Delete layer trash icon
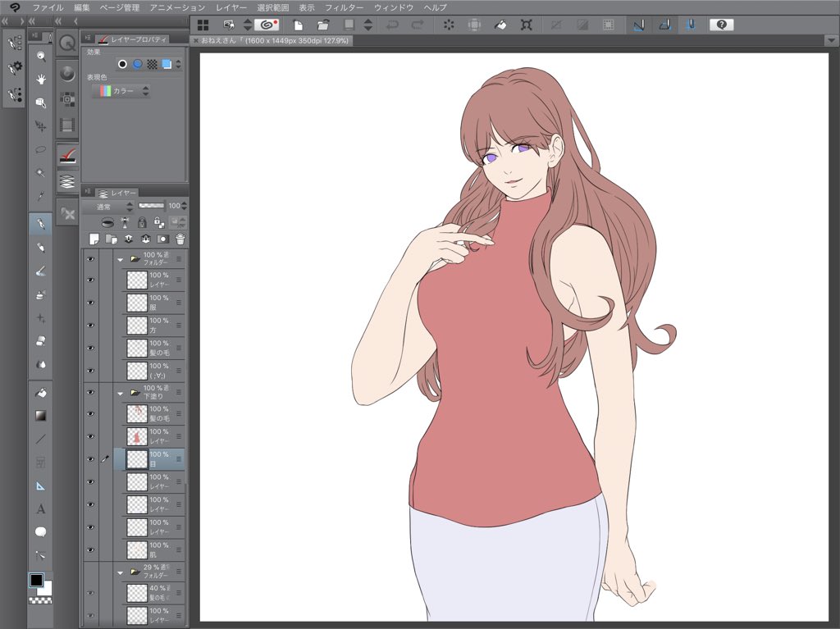The width and height of the screenshot is (840, 629). 180,239
